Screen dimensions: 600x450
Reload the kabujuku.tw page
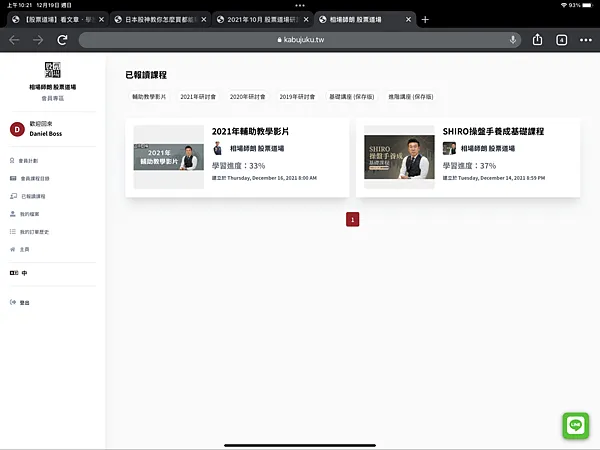(62, 40)
